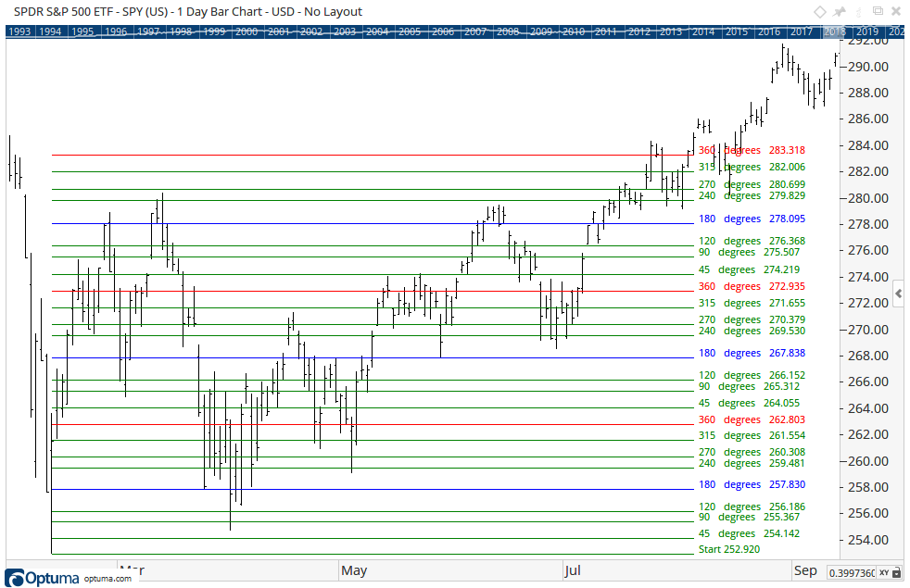Select the red '360 degrees 272.935' label
The height and width of the screenshot is (588, 910).
(x=752, y=286)
